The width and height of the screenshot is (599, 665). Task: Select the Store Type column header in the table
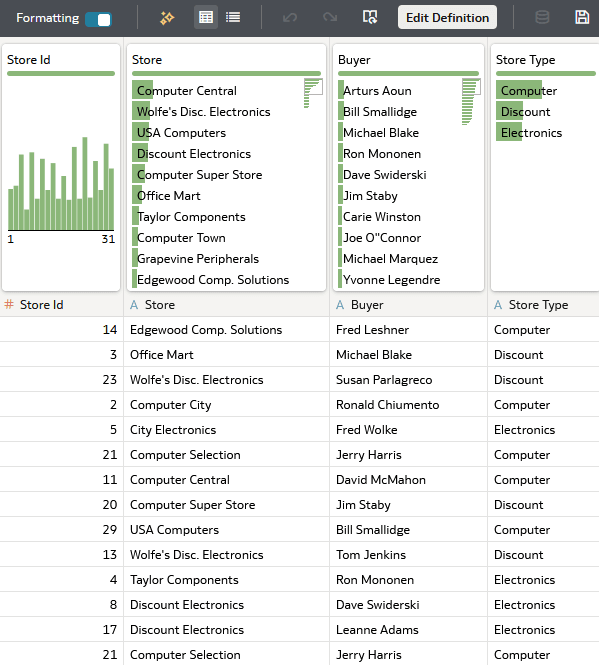[x=543, y=305]
